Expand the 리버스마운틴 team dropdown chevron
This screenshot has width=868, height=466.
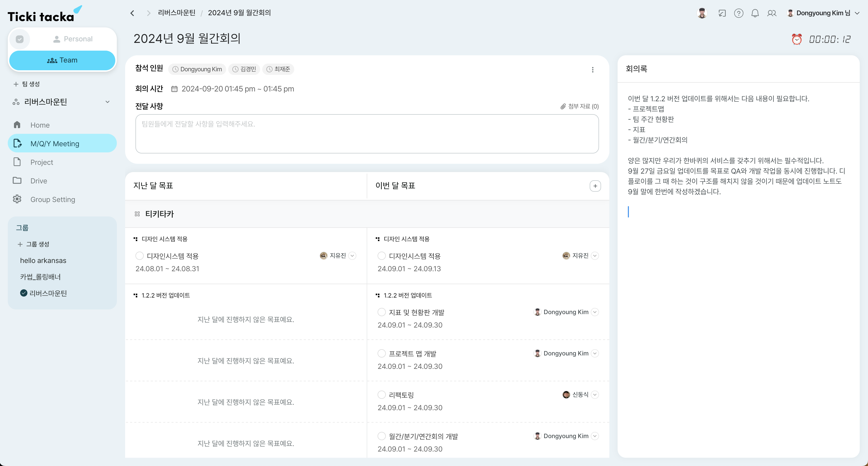point(108,102)
